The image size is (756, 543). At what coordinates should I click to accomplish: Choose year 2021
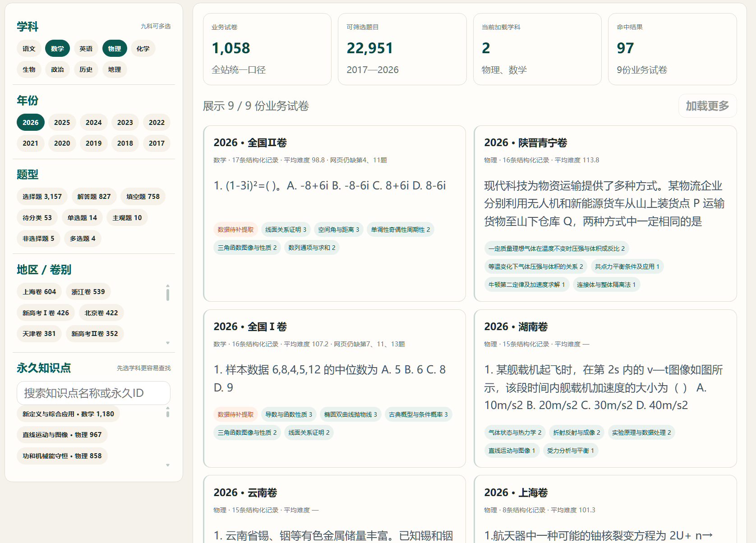pos(31,143)
